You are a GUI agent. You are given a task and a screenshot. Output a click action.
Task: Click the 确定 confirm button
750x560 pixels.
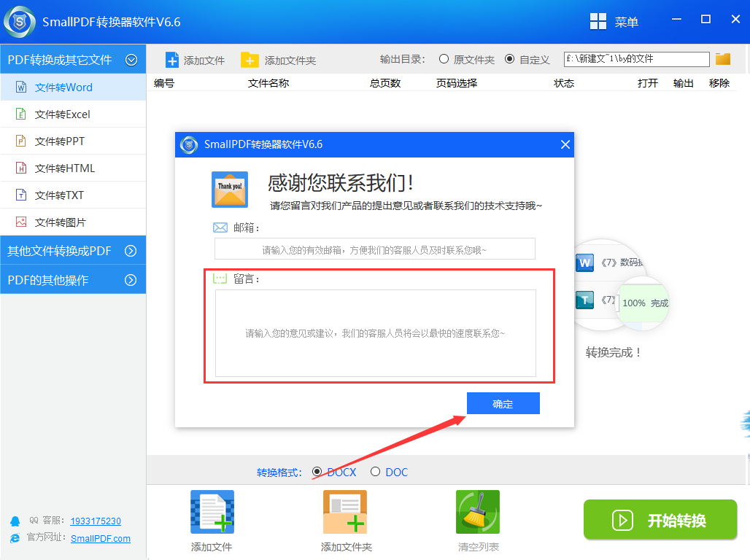point(503,403)
